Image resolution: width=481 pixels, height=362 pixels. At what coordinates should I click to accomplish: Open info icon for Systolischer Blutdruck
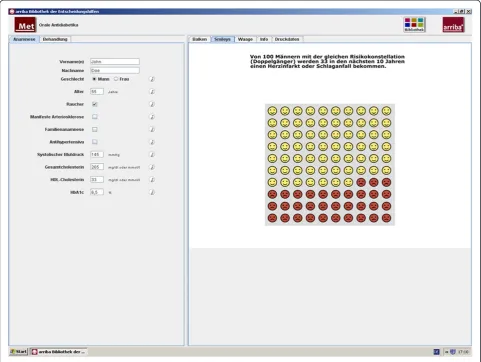(x=152, y=154)
